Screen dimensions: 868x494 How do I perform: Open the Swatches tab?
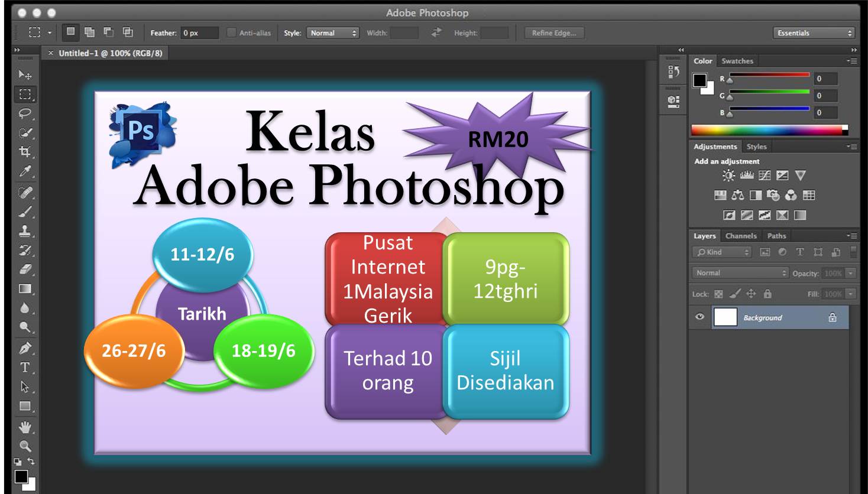coord(737,61)
